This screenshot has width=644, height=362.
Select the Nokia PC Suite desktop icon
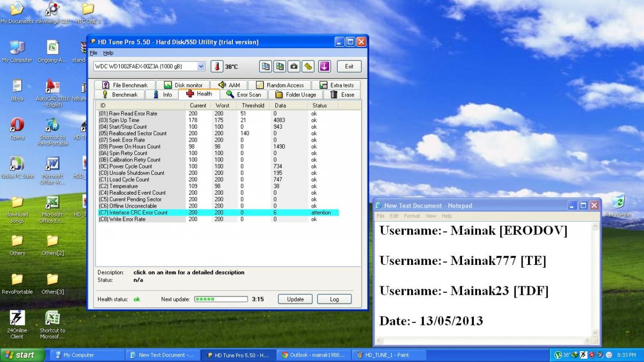click(17, 167)
